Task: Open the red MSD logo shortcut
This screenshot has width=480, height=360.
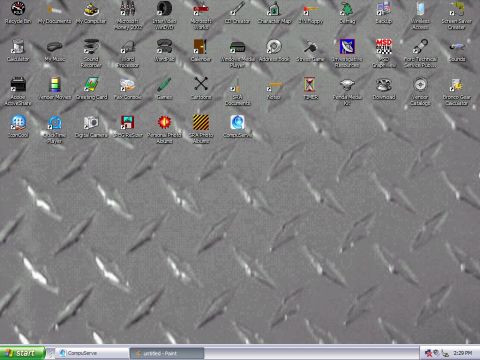Action: point(384,47)
